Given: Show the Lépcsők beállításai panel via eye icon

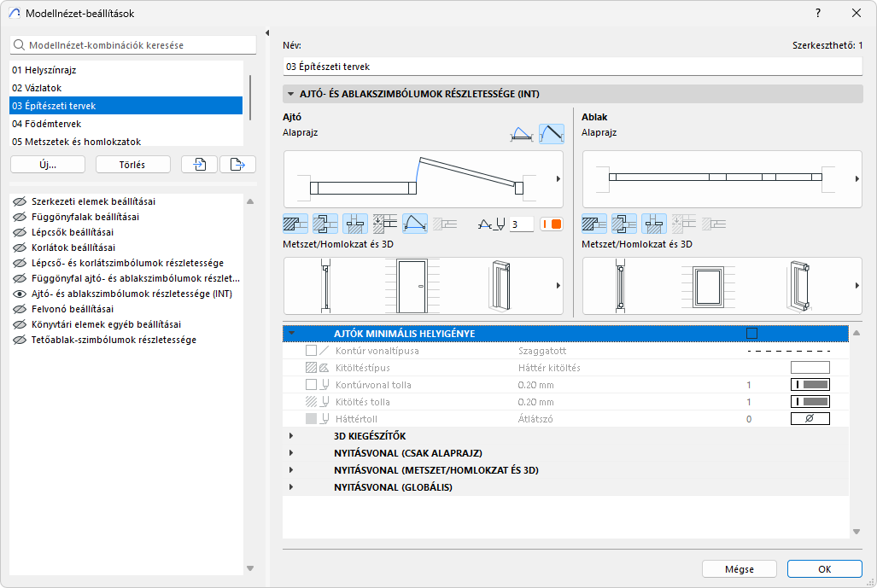Looking at the screenshot, I should tap(20, 232).
